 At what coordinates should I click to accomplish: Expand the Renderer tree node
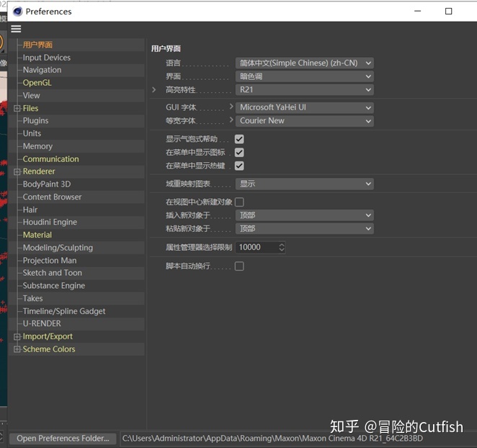tap(17, 172)
